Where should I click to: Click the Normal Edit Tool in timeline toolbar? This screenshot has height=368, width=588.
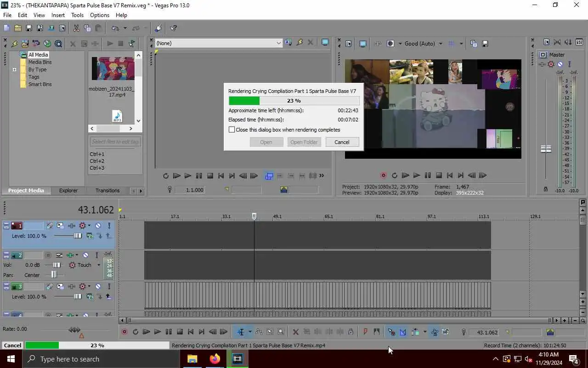tap(241, 332)
